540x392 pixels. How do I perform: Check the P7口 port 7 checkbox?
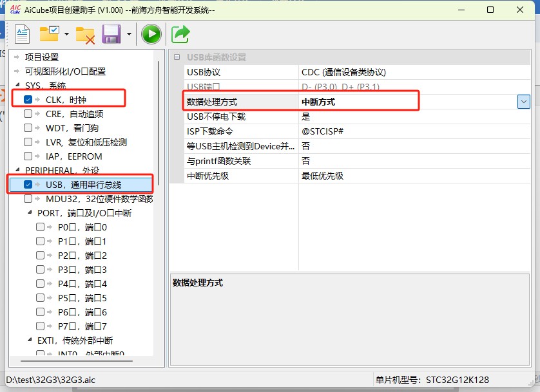click(x=41, y=326)
